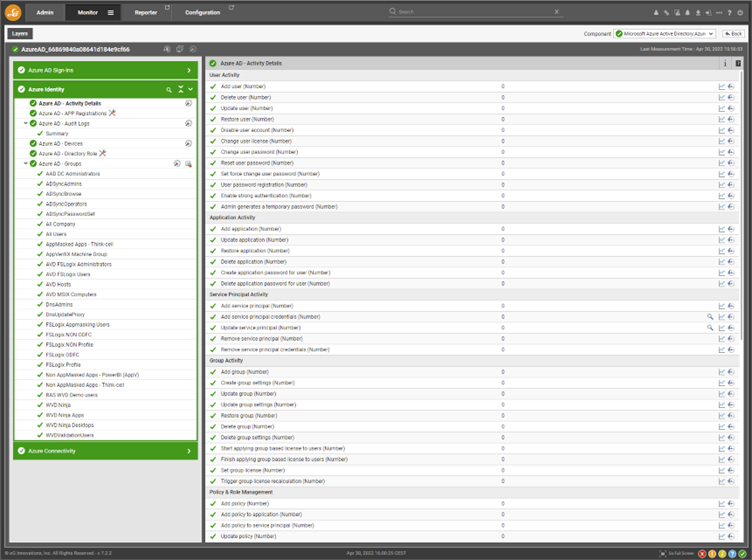
Task: Click the green normal status icon
Action: pyautogui.click(x=742, y=554)
